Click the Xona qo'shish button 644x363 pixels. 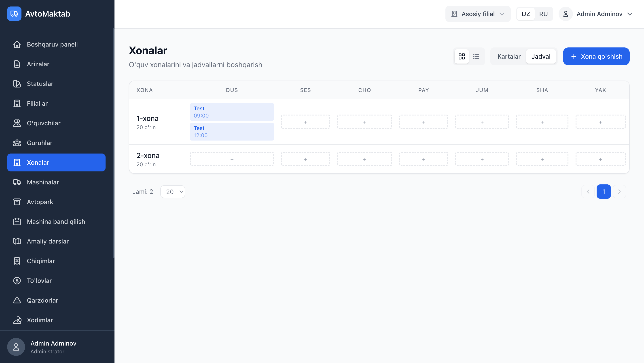pos(596,56)
